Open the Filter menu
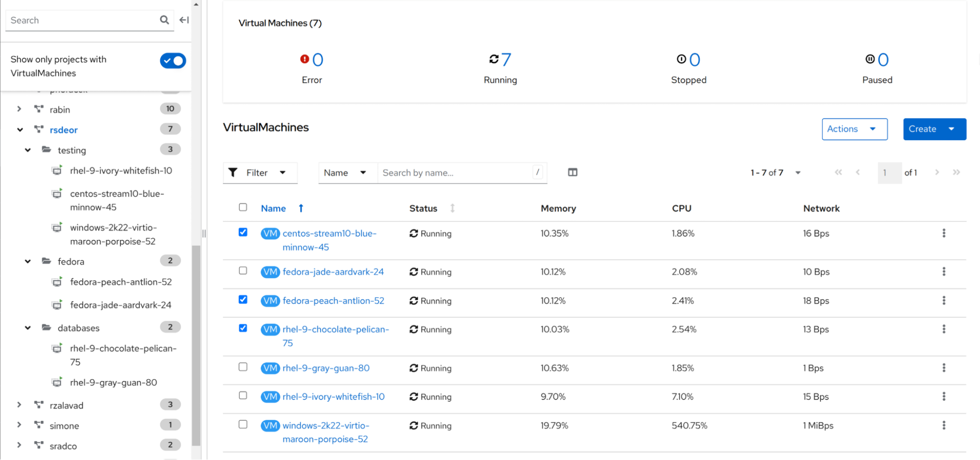This screenshot has height=460, width=980. point(260,173)
